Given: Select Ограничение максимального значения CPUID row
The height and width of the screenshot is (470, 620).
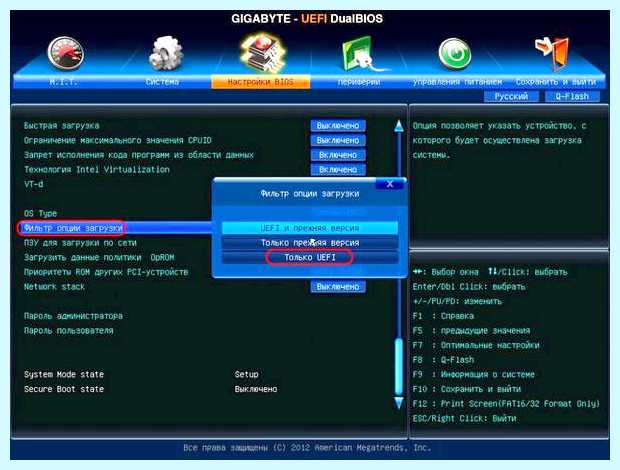Looking at the screenshot, I should (x=118, y=140).
